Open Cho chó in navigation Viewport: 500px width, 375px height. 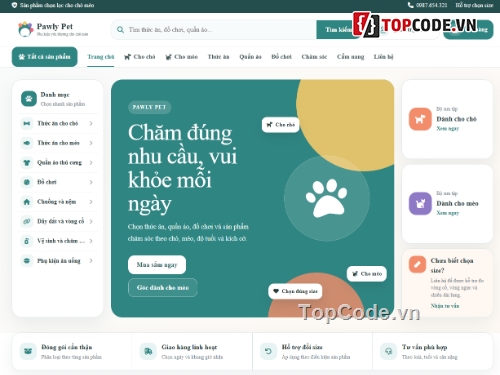coord(140,57)
